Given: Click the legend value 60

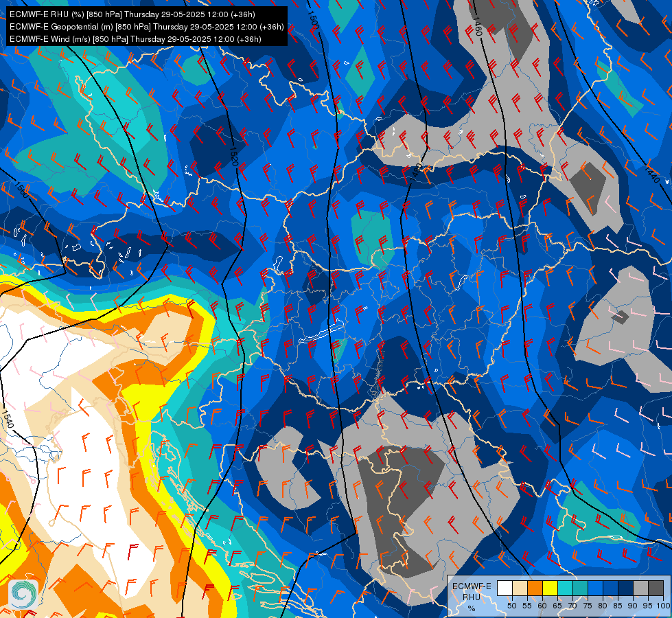Looking at the screenshot, I should pos(542,606).
